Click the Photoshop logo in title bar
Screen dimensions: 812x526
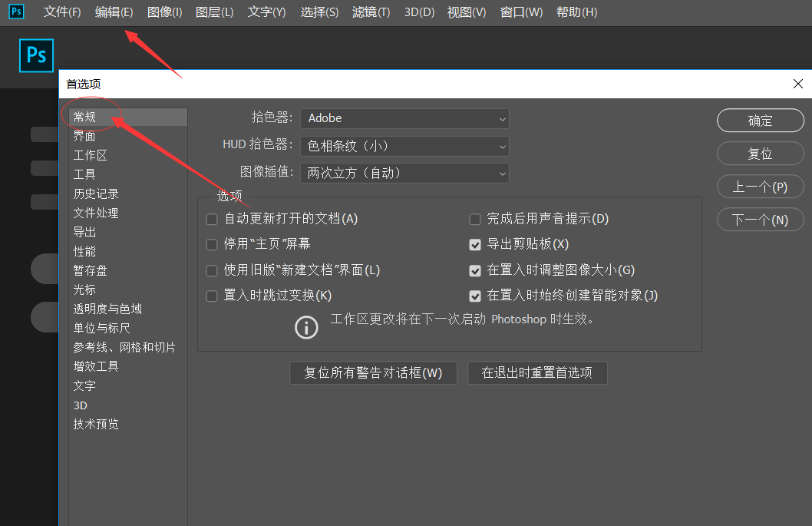(x=16, y=11)
